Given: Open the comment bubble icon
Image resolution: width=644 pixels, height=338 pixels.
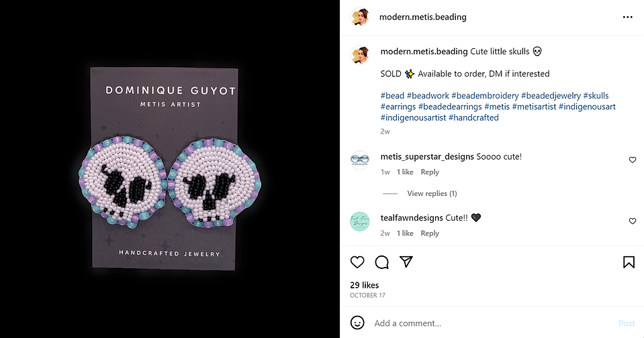Looking at the screenshot, I should [382, 262].
